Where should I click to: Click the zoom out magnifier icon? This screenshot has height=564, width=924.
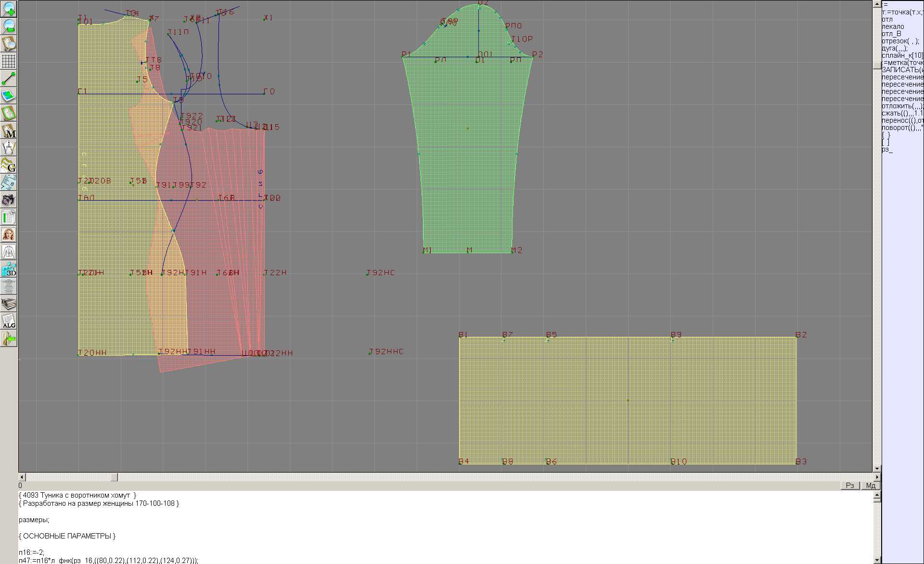tap(9, 26)
